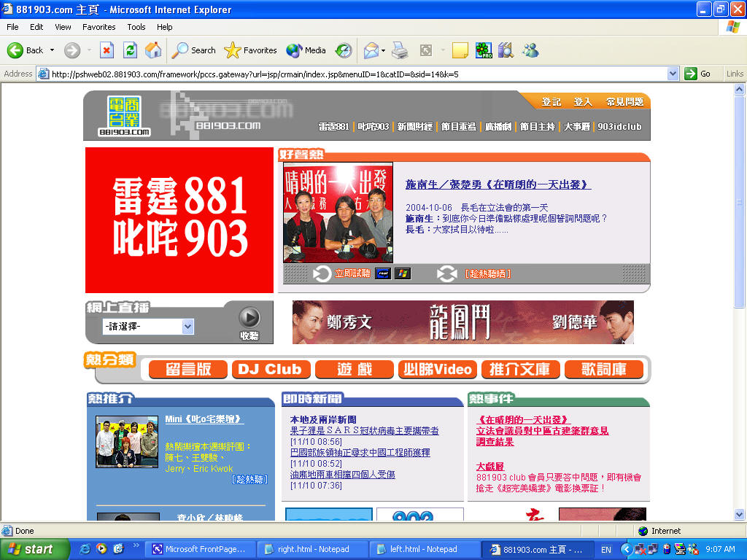This screenshot has width=747, height=560.
Task: Open the Media pane
Action: [x=306, y=50]
